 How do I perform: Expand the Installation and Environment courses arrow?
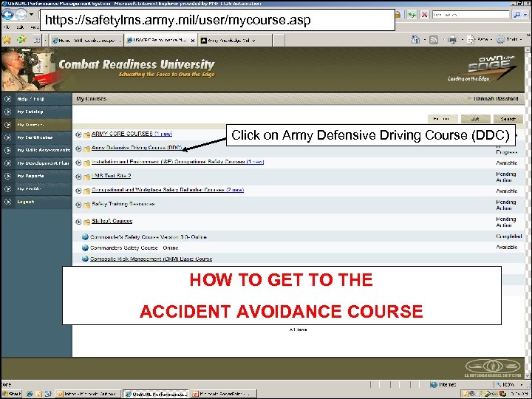(x=79, y=163)
